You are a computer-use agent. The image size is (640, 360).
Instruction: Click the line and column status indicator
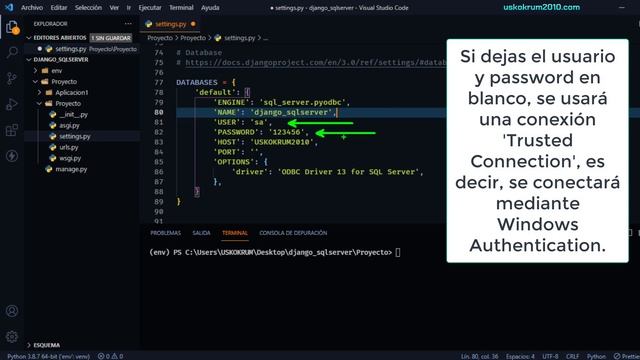click(x=479, y=356)
